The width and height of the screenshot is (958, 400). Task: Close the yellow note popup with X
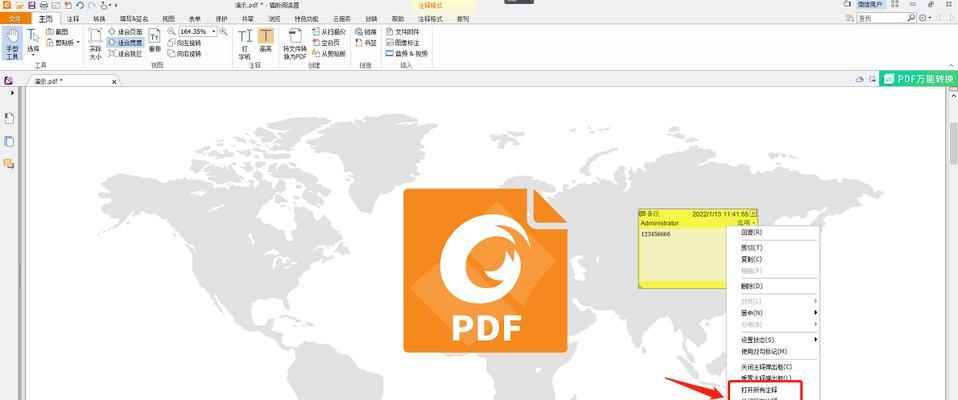pos(753,214)
